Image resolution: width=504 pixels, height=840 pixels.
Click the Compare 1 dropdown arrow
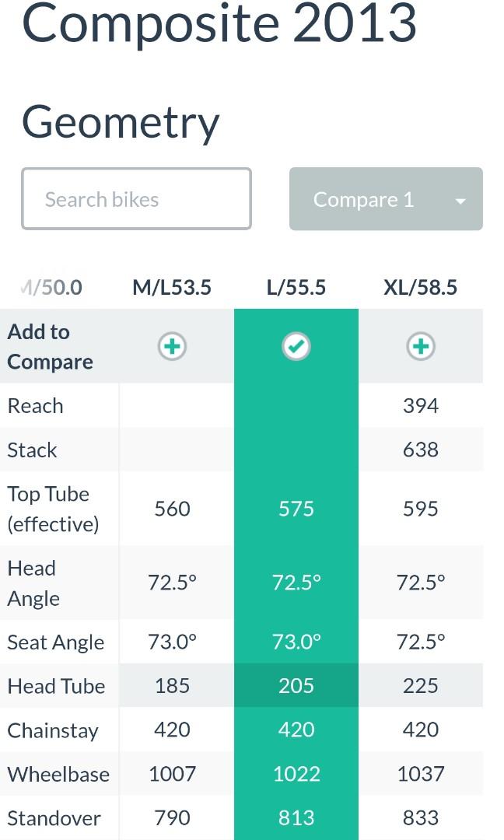(460, 201)
